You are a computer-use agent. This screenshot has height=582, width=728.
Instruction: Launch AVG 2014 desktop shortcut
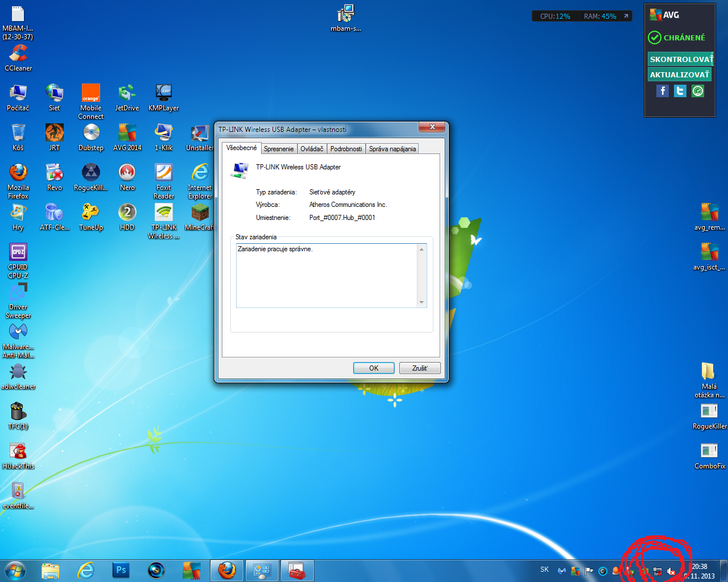(x=127, y=137)
